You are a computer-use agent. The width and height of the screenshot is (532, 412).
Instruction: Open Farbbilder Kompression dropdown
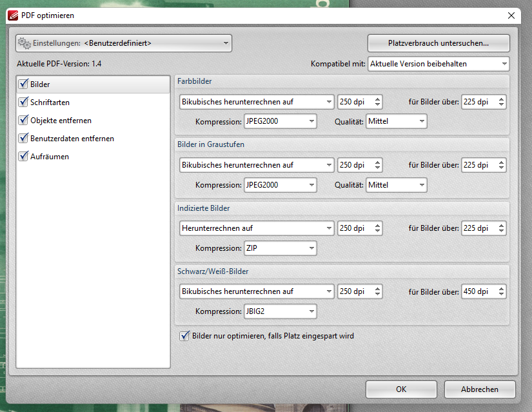point(281,121)
